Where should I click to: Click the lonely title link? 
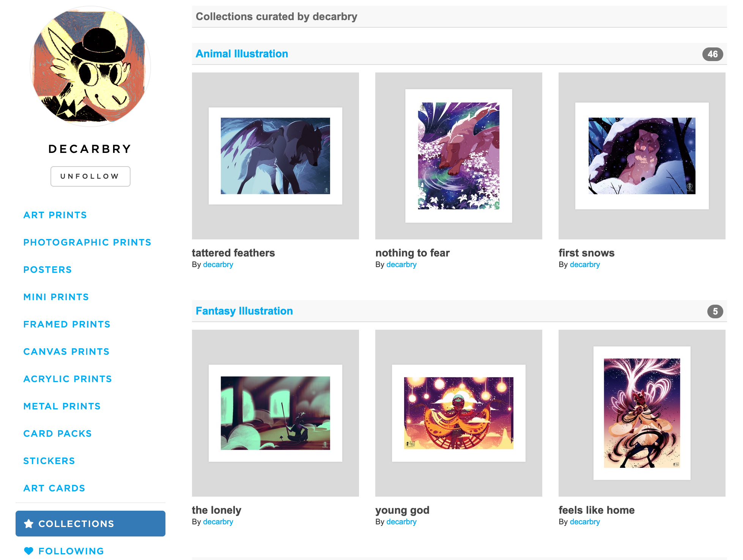217,510
